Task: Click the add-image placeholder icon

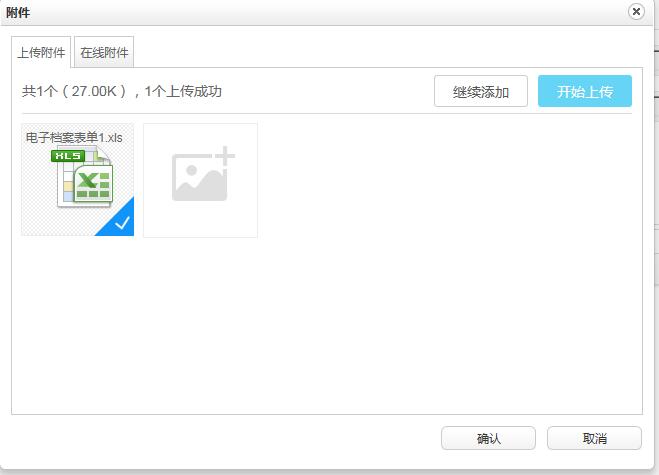Action: coord(198,177)
